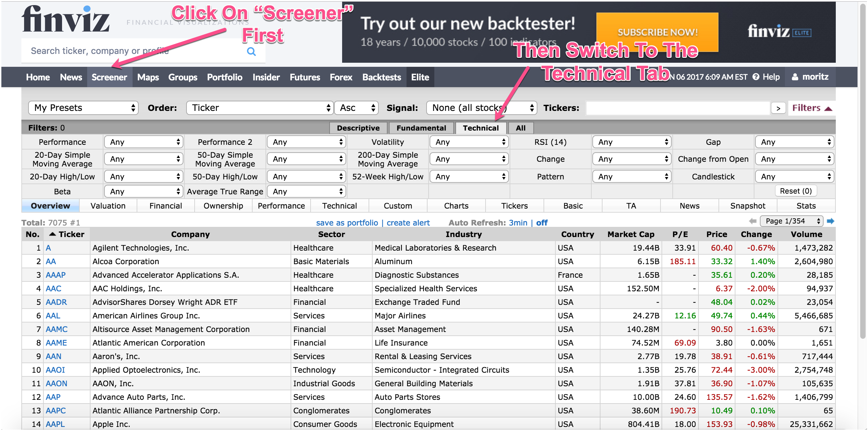Click the search magnifier icon
This screenshot has width=868, height=431.
coord(251,52)
